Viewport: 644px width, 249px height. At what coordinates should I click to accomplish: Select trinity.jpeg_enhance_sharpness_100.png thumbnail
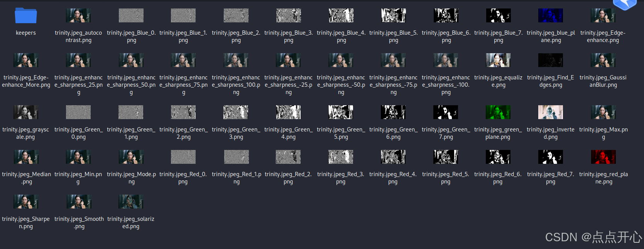coord(236,60)
